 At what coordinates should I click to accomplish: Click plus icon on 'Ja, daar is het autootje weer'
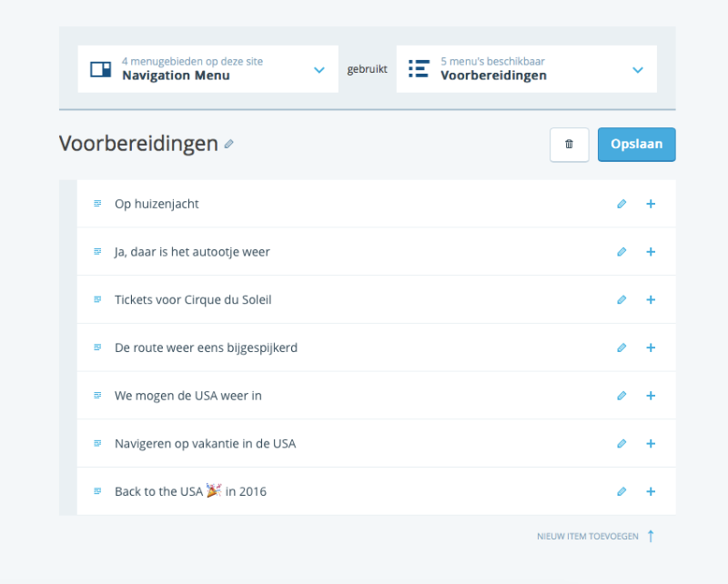click(x=651, y=252)
